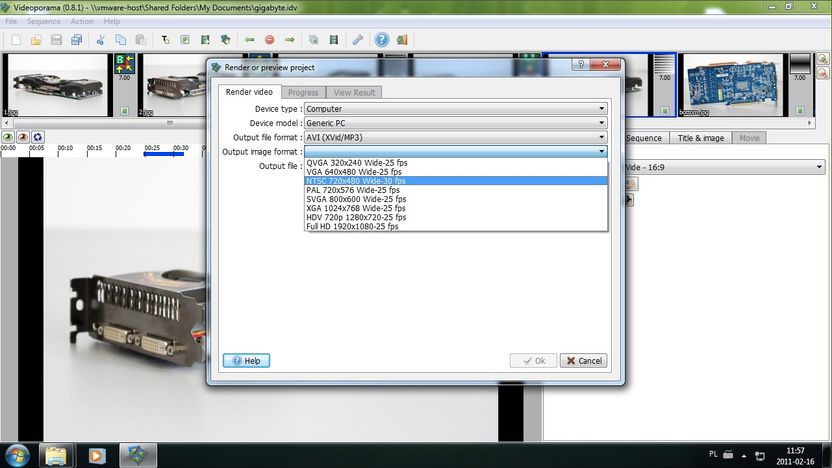Viewport: 832px width, 468px height.
Task: Click the Cut scissors icon
Action: click(x=100, y=40)
